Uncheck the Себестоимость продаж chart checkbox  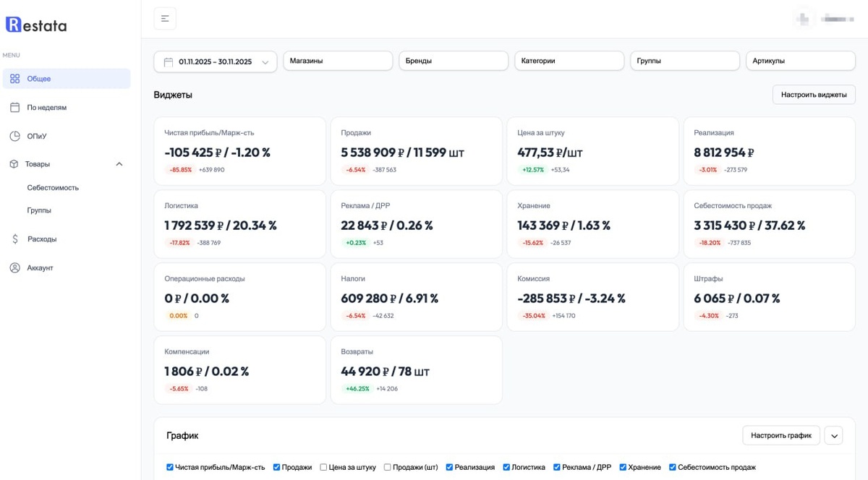coord(673,467)
